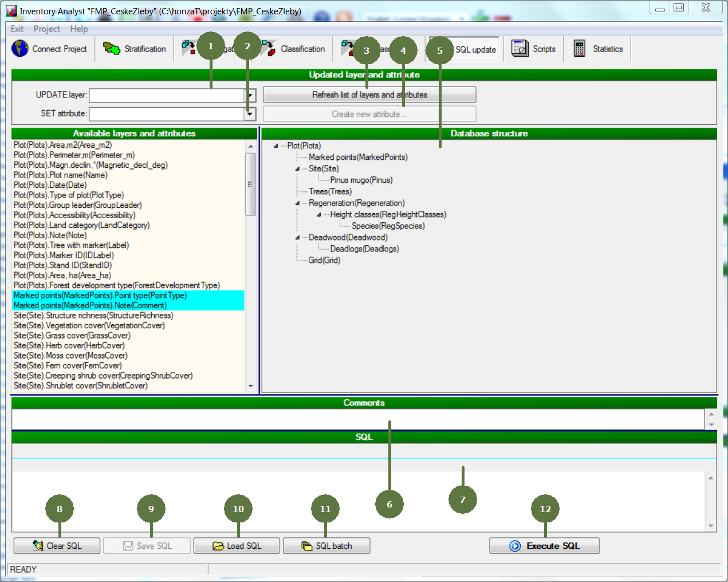
Task: Click the Clear SQL button
Action: coord(57,546)
